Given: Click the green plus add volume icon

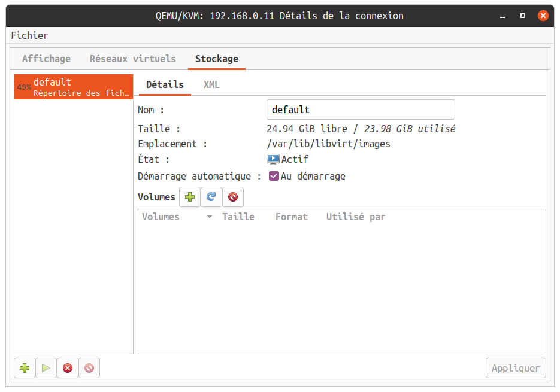Looking at the screenshot, I should pos(190,197).
